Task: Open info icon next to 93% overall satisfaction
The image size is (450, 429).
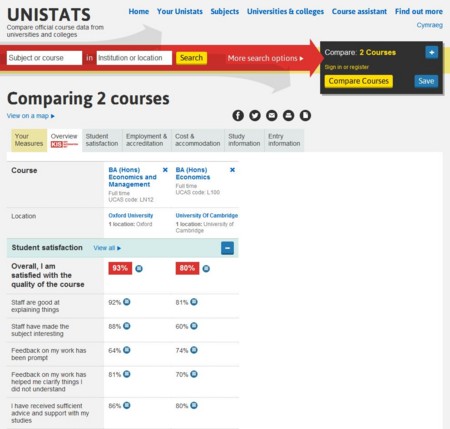Action: pyautogui.click(x=139, y=269)
